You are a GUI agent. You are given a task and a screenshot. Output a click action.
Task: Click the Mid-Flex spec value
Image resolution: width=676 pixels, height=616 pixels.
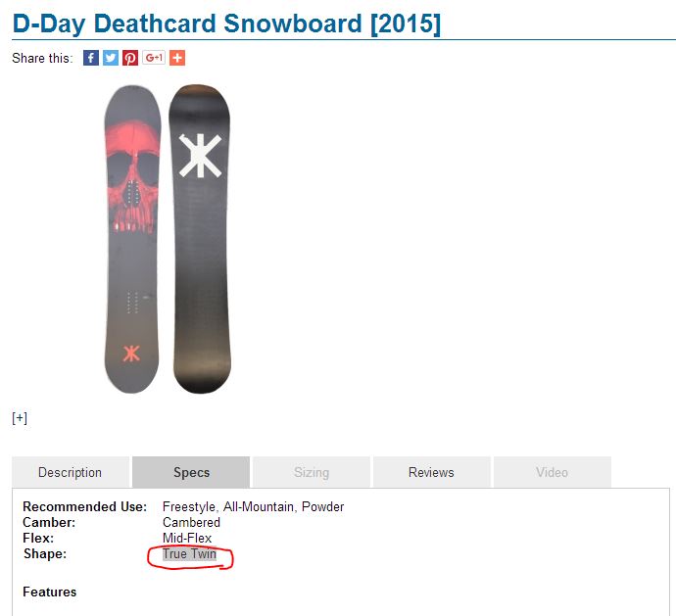187,538
